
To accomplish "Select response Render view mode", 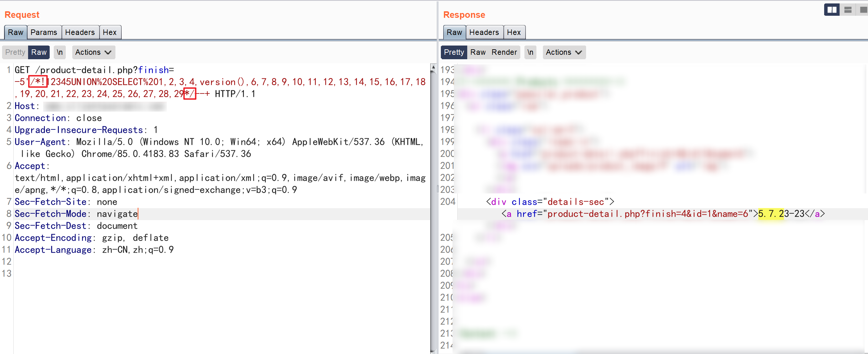I will [504, 52].
